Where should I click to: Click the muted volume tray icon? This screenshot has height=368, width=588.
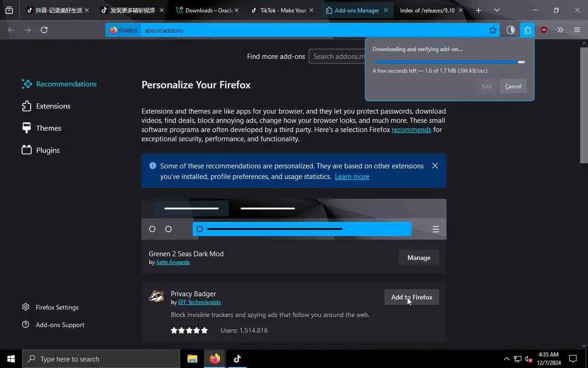pyautogui.click(x=529, y=359)
